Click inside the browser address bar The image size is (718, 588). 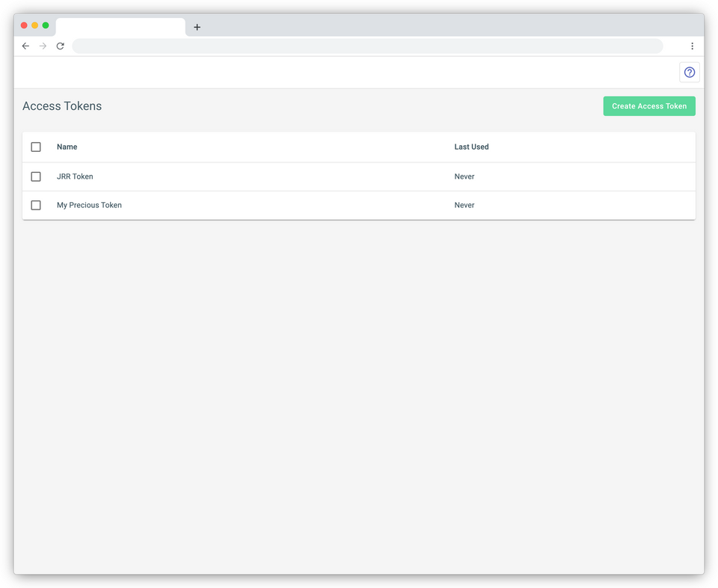(366, 46)
